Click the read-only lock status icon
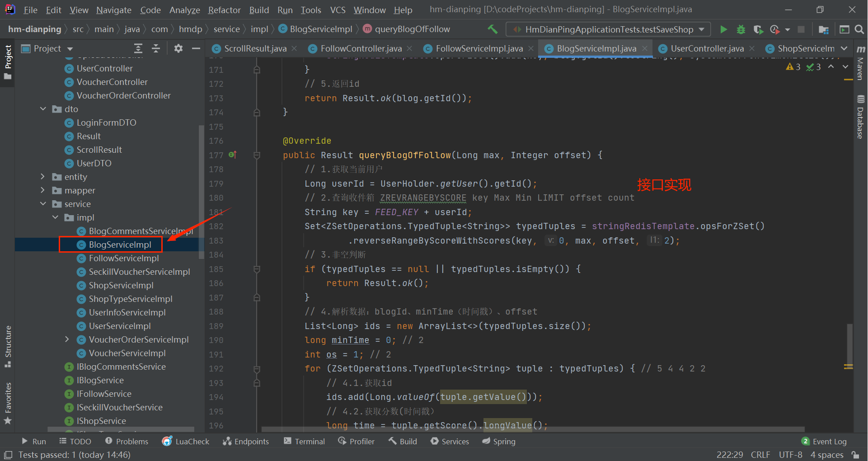The image size is (868, 461). click(855, 455)
